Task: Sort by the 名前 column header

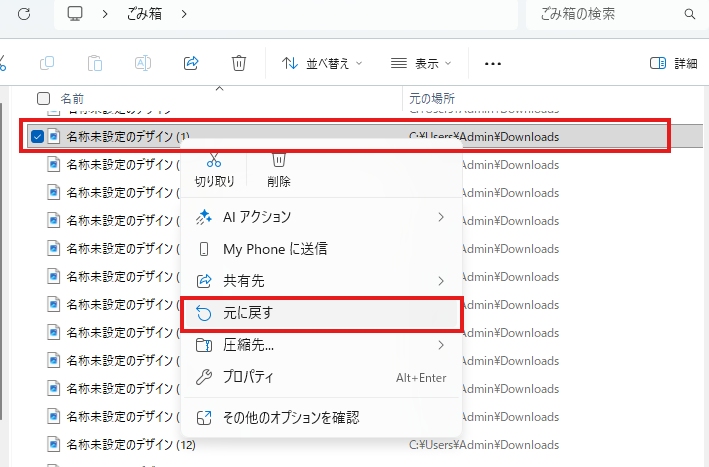Action: [72, 99]
